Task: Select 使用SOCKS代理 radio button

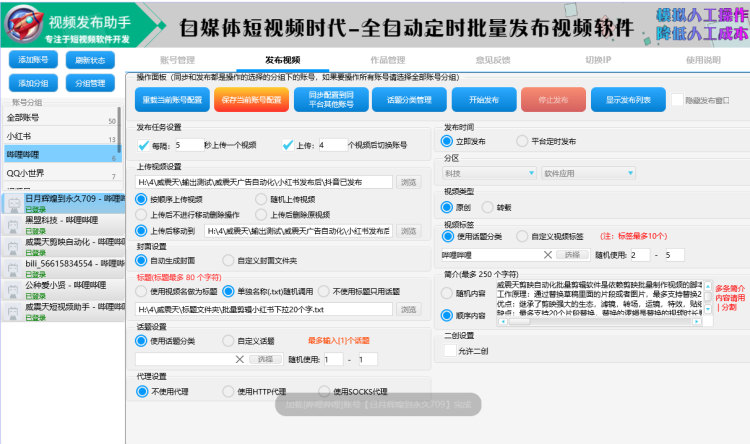Action: (324, 391)
